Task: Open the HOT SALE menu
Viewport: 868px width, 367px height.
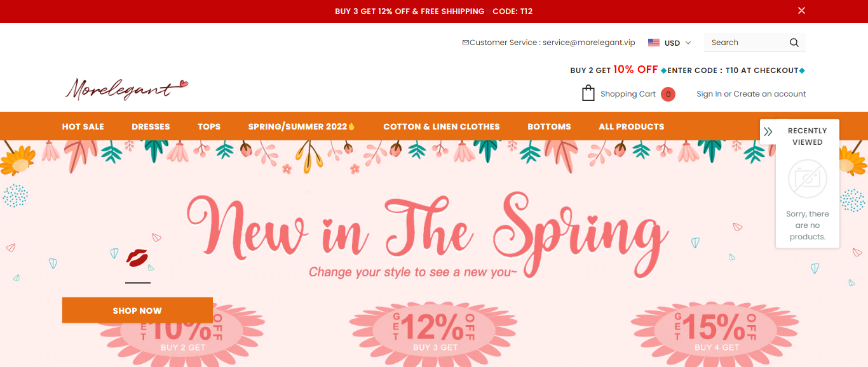Action: [x=83, y=126]
